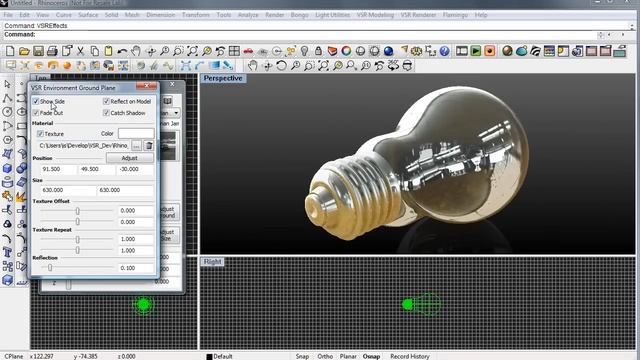Toggle Osnap in the status bar
This screenshot has height=360, width=640.
pyautogui.click(x=371, y=356)
